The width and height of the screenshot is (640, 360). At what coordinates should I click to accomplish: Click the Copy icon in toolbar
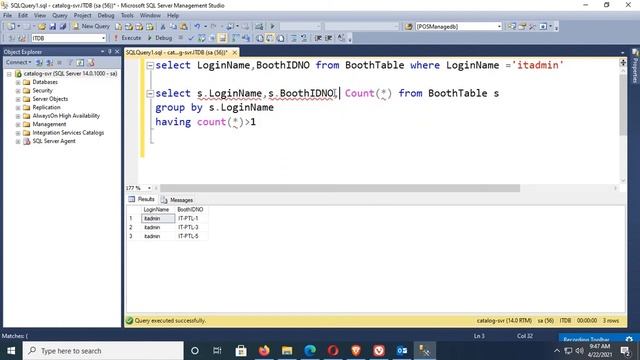[x=173, y=27]
